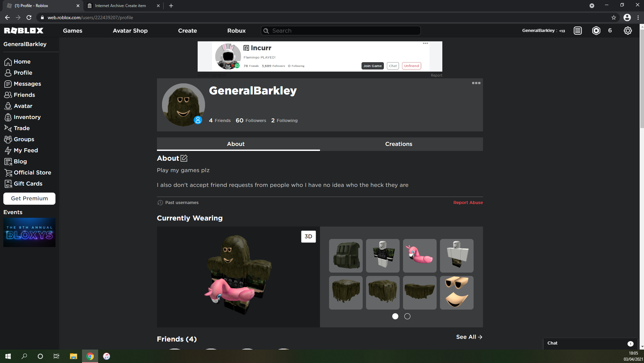Viewport: 644px width, 363px height.
Task: Open the Blog link
Action: [x=15, y=161]
